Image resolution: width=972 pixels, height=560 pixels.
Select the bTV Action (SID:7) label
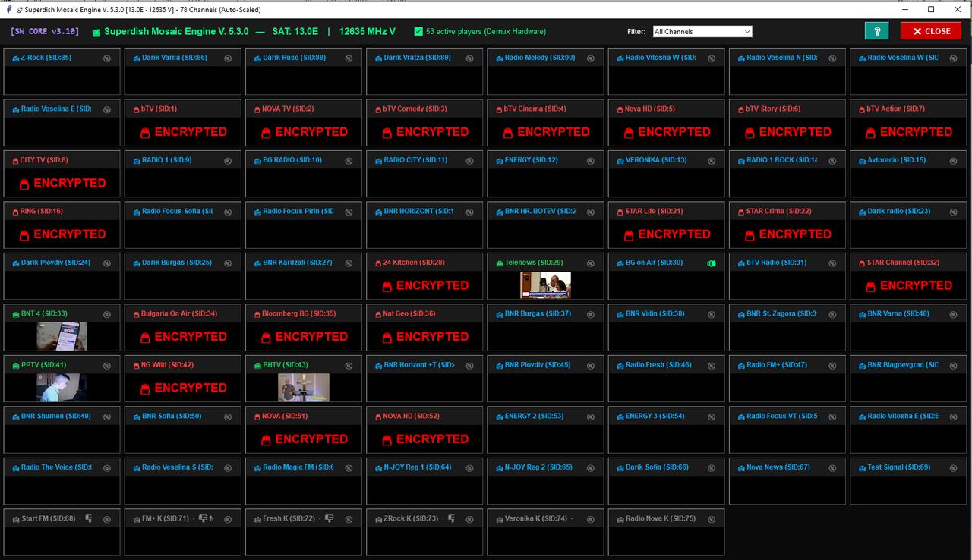click(x=896, y=109)
